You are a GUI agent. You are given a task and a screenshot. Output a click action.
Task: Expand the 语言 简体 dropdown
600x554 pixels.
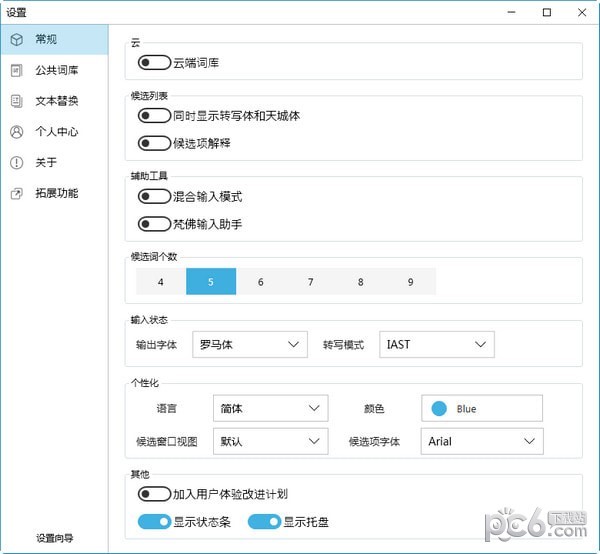[271, 408]
